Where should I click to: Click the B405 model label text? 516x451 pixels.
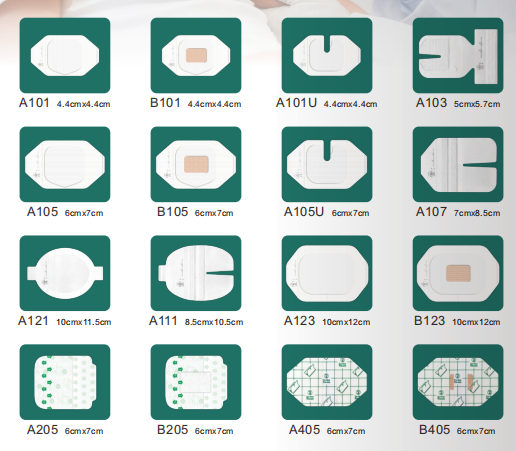[434, 430]
